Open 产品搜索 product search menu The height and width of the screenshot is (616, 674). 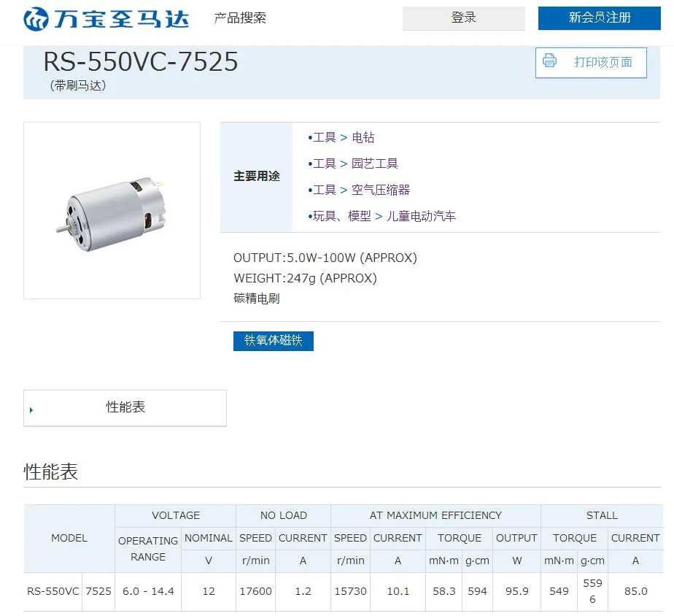[240, 18]
